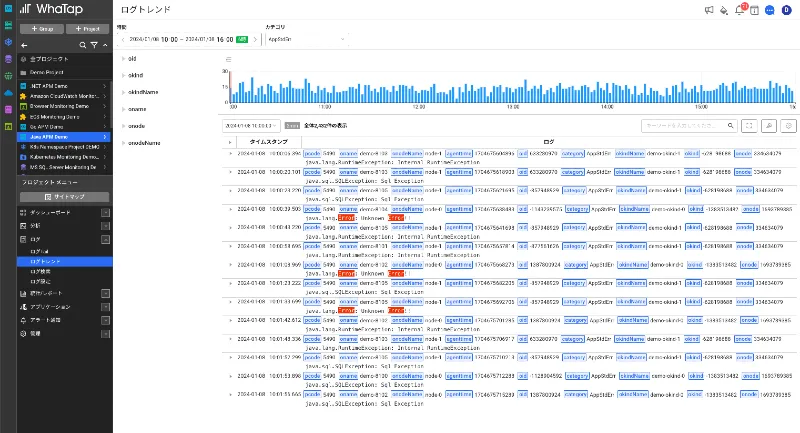The width and height of the screenshot is (800, 433).
Task: Expand the onode field filter
Action: [x=123, y=126]
